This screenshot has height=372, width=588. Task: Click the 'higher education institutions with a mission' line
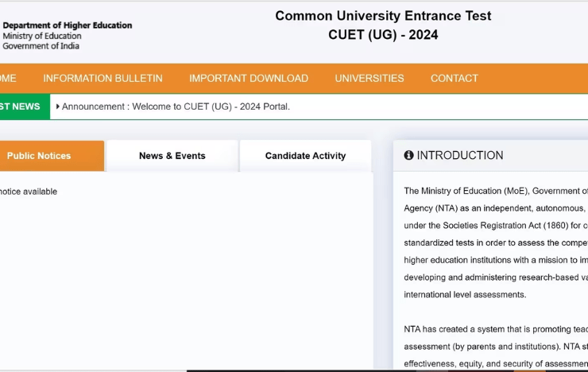pyautogui.click(x=496, y=260)
